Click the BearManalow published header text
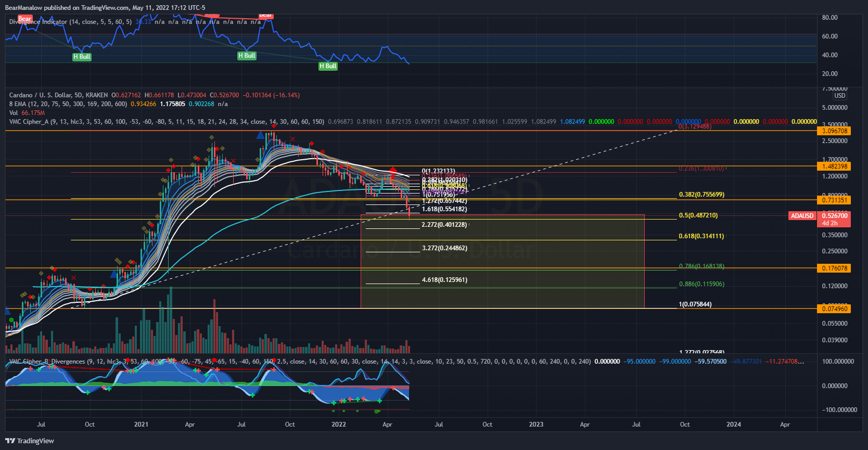The width and height of the screenshot is (868, 450). [x=105, y=8]
